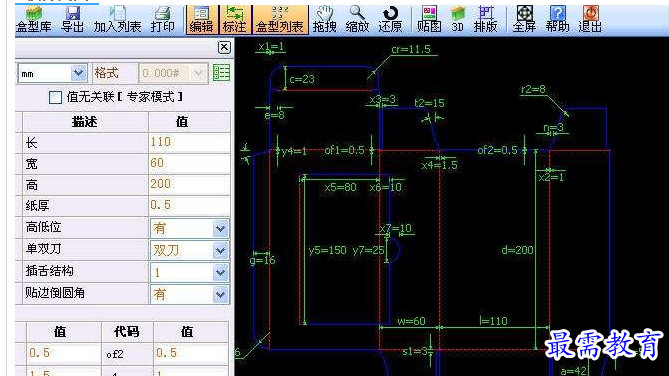This screenshot has height=376, width=669.
Task: Open the 高低位 dropdown
Action: coord(220,229)
